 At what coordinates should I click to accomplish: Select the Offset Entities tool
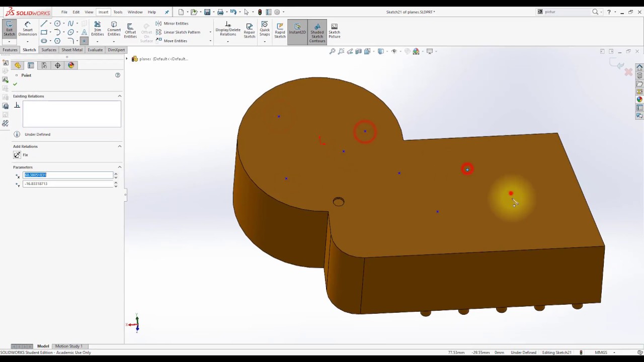130,31
